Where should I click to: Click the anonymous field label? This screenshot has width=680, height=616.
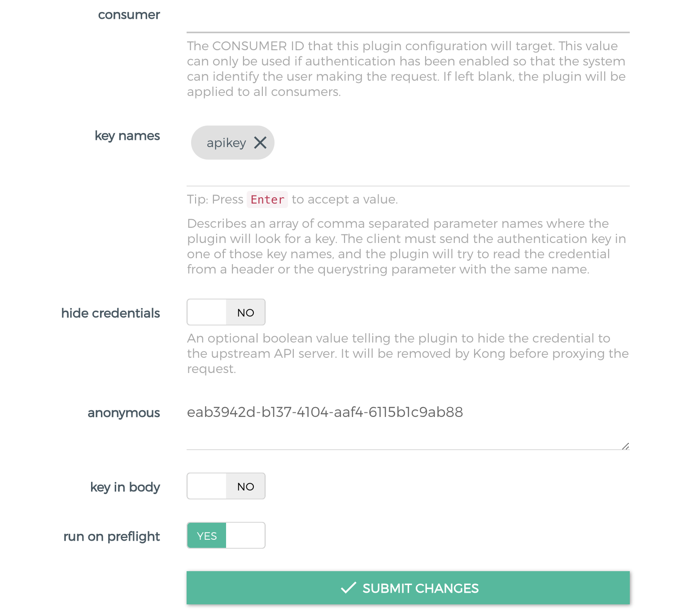tap(123, 412)
